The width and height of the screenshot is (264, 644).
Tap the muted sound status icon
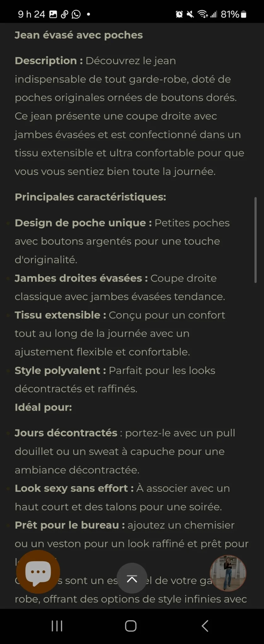coord(190,14)
